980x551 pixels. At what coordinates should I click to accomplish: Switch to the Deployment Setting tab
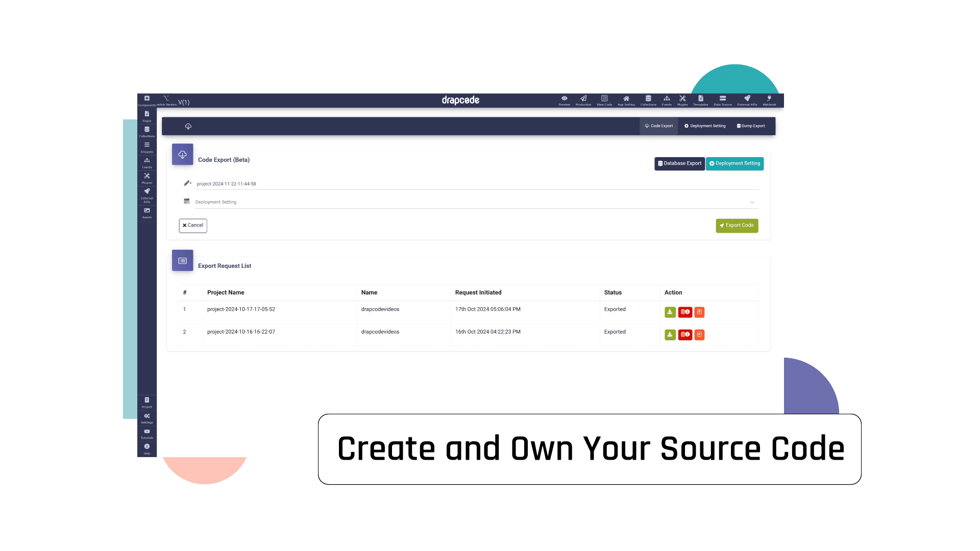(x=705, y=126)
